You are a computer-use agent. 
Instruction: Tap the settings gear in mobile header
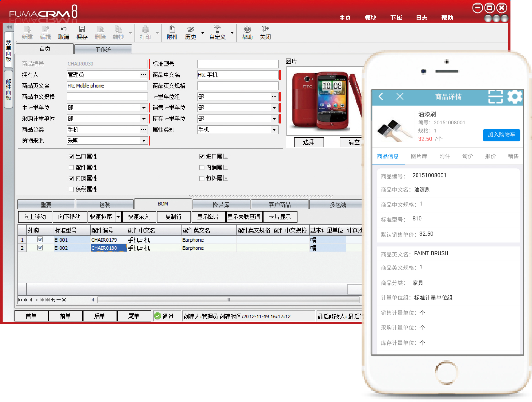pos(515,97)
